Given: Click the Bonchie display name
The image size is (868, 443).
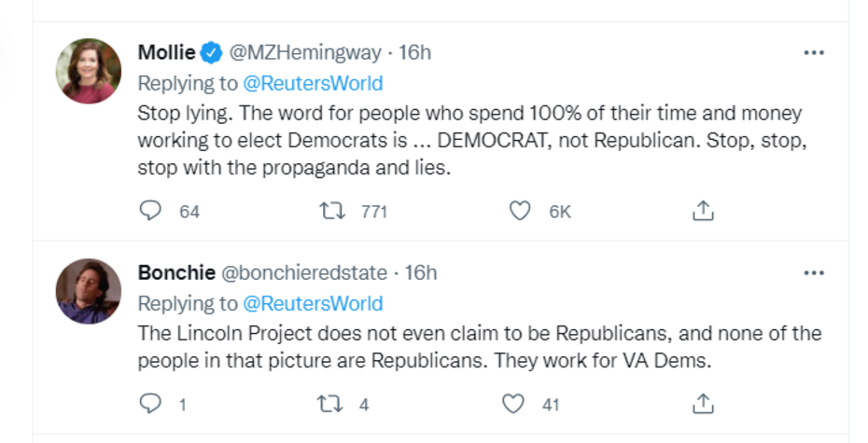Looking at the screenshot, I should coord(175,272).
